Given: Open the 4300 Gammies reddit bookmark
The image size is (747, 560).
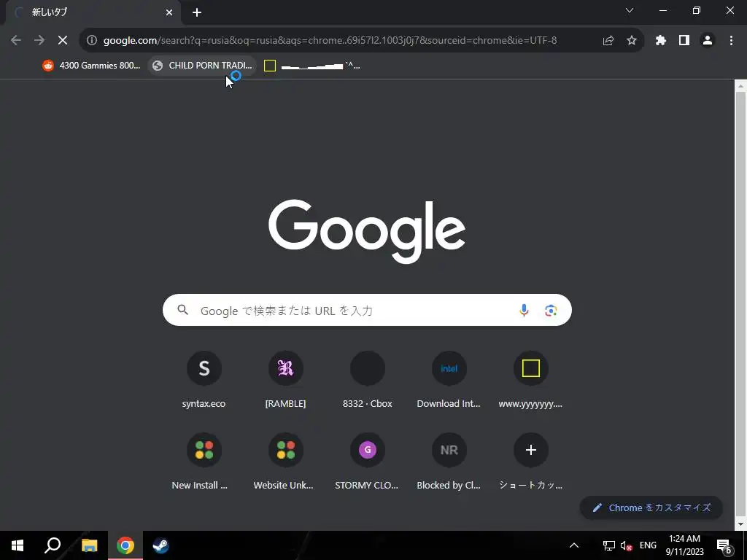Looking at the screenshot, I should [91, 66].
